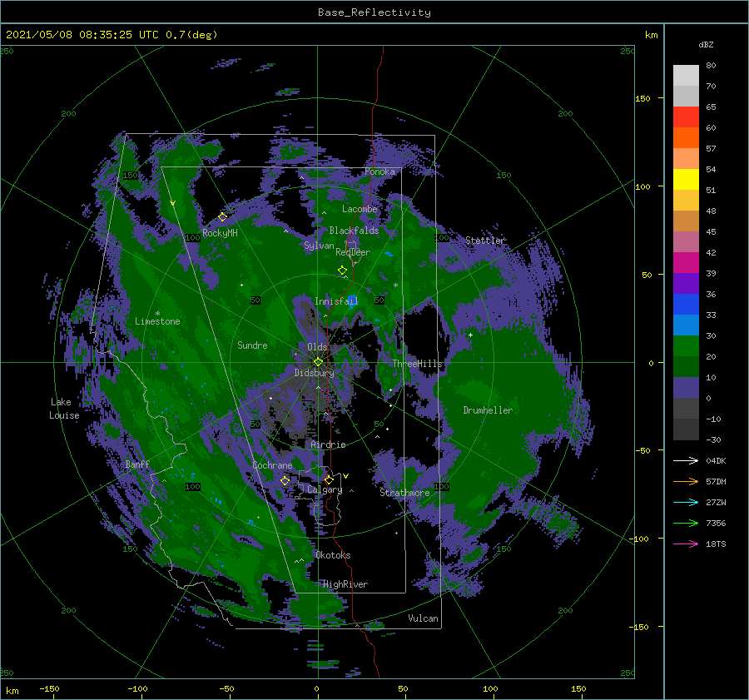Click the cyan 27ZW arrow in legend

tap(686, 502)
